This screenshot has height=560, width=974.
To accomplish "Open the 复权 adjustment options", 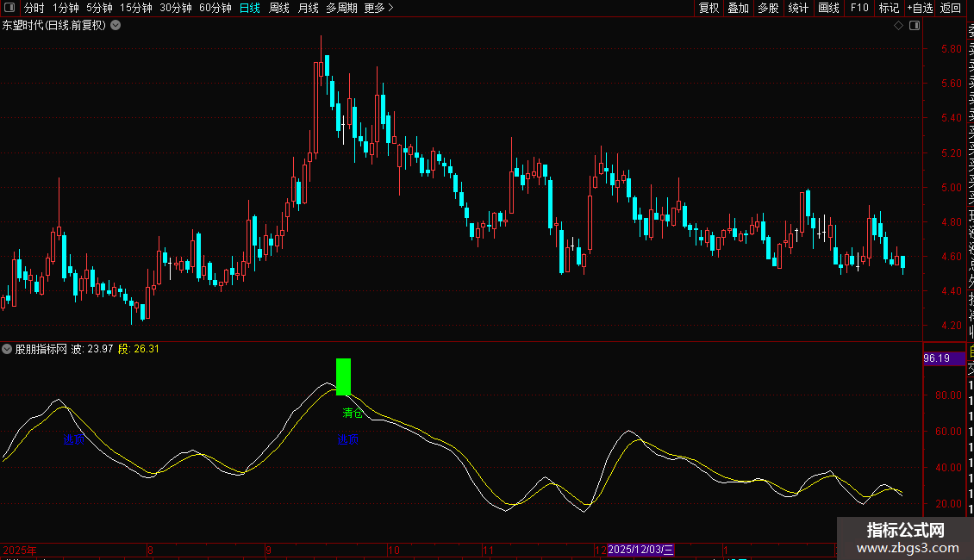I will pyautogui.click(x=709, y=8).
